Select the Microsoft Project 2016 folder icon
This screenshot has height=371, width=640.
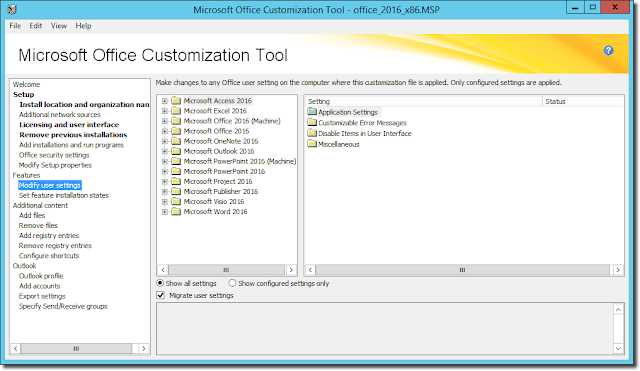pyautogui.click(x=176, y=181)
